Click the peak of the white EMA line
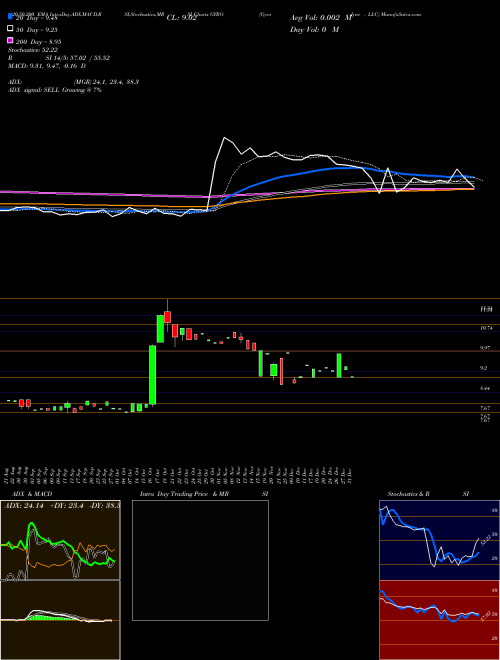This screenshot has height=660, width=500. click(x=224, y=138)
